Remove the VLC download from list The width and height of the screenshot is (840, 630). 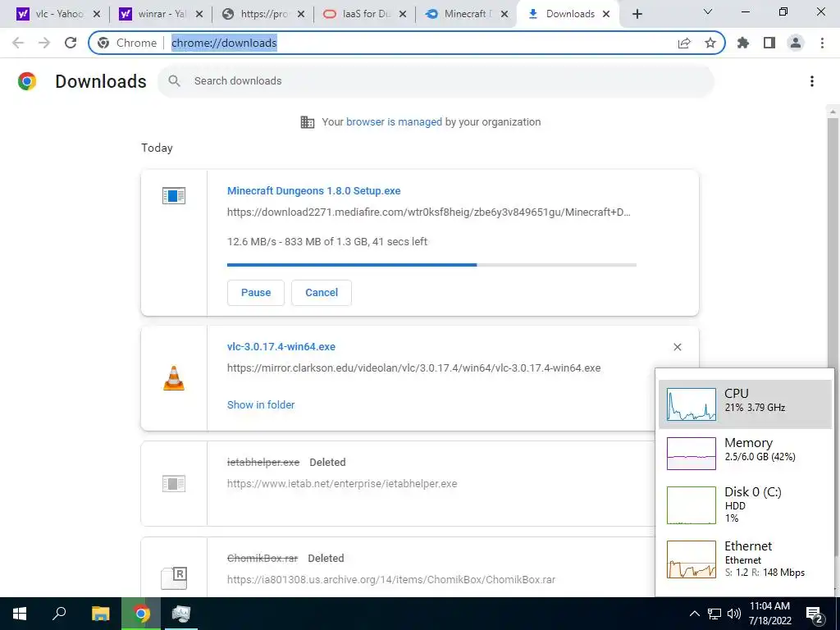677,347
